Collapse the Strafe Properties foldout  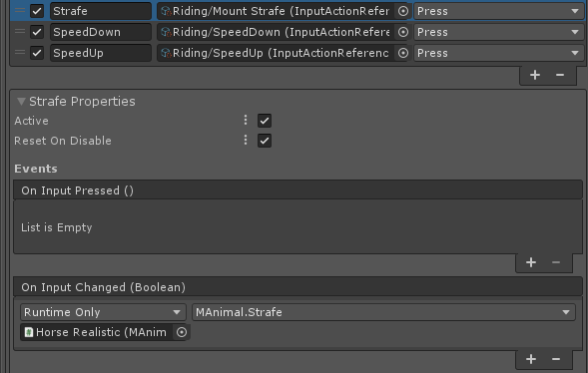tap(21, 102)
